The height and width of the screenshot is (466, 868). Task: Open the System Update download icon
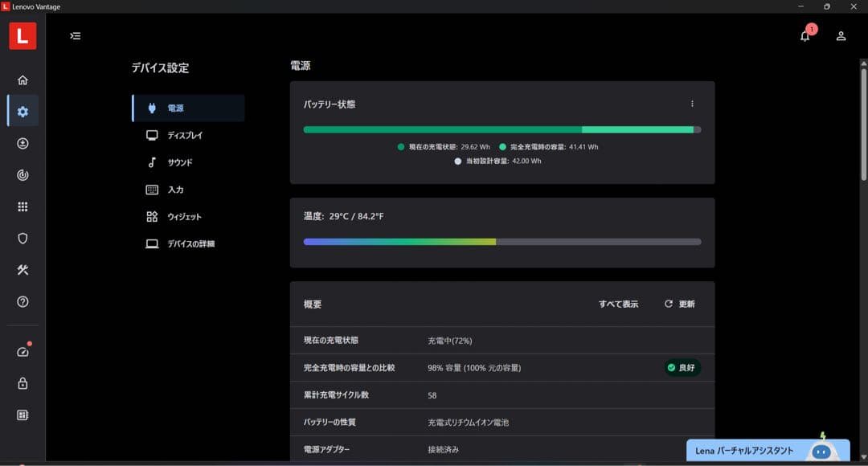[23, 143]
